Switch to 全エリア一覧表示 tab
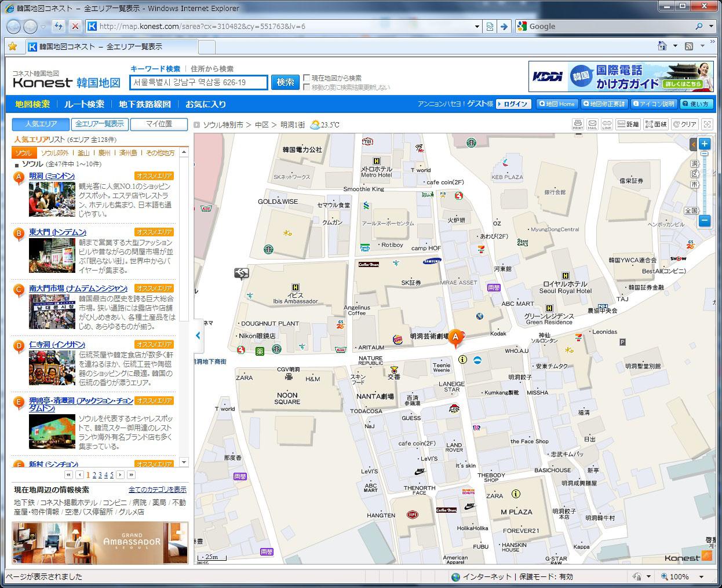 pyautogui.click(x=100, y=124)
